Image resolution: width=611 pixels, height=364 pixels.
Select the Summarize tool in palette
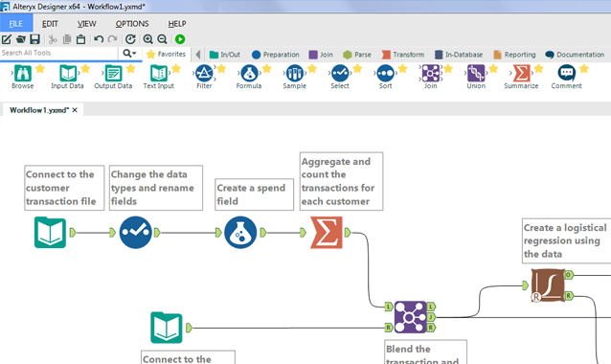pyautogui.click(x=521, y=78)
